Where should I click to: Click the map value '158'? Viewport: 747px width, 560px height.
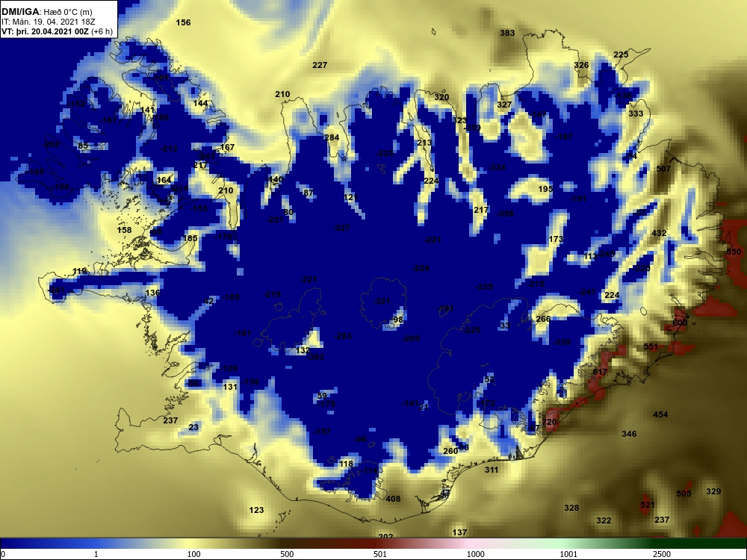tap(124, 231)
